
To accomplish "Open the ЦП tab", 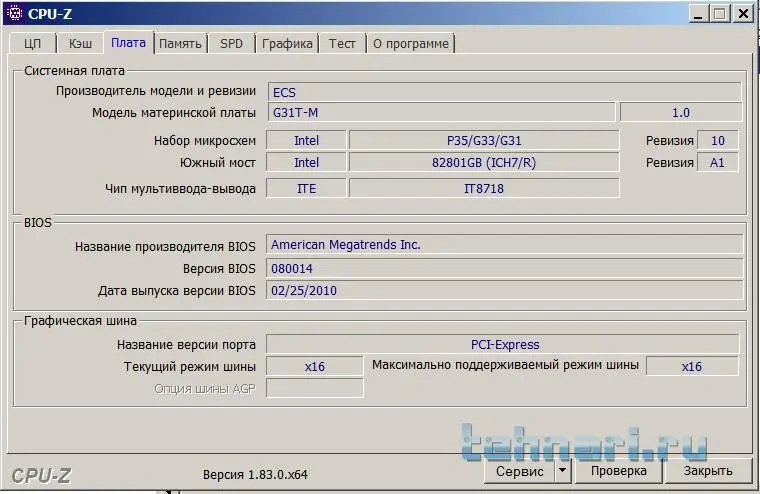I will click(x=32, y=44).
